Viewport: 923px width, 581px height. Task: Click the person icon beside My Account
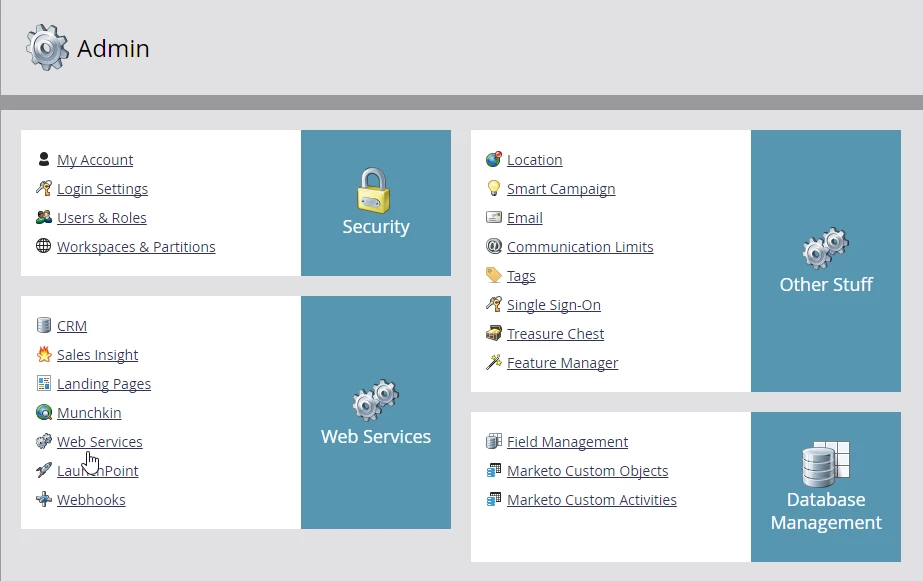[44, 159]
